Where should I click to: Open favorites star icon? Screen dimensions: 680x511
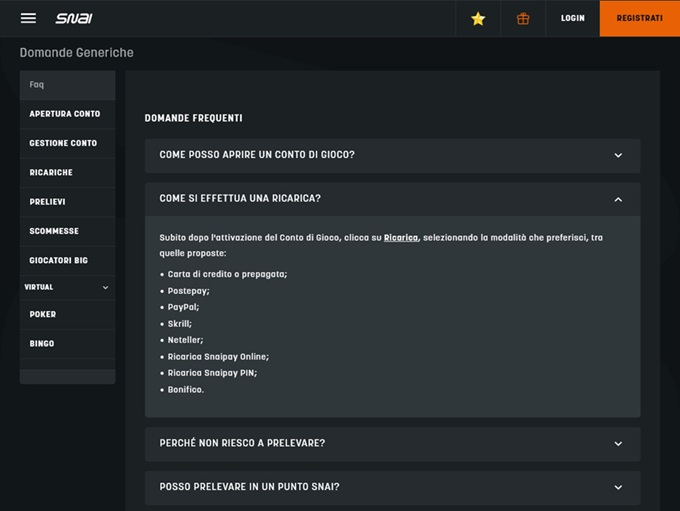click(478, 18)
